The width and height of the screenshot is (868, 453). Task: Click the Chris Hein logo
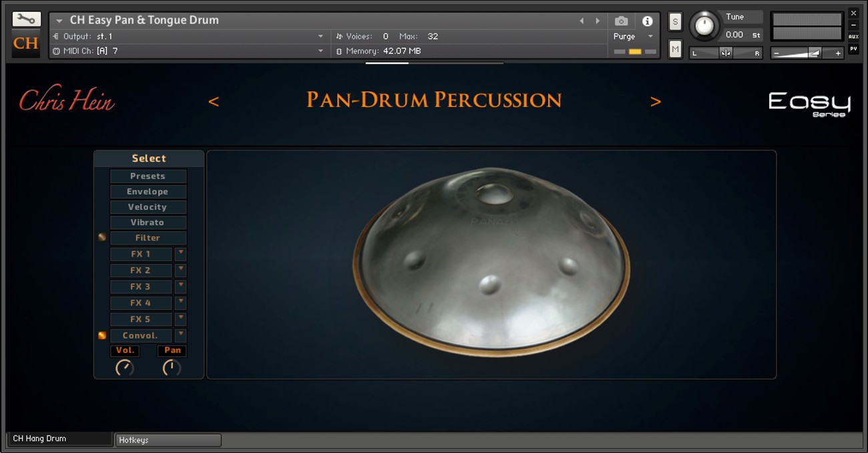[67, 99]
